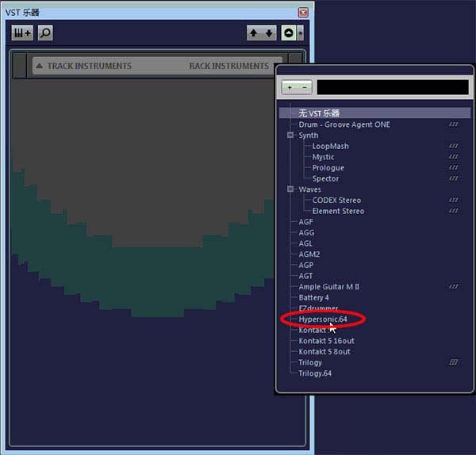Click the round settings icon in toolbar
The width and height of the screenshot is (476, 455).
coord(289,33)
